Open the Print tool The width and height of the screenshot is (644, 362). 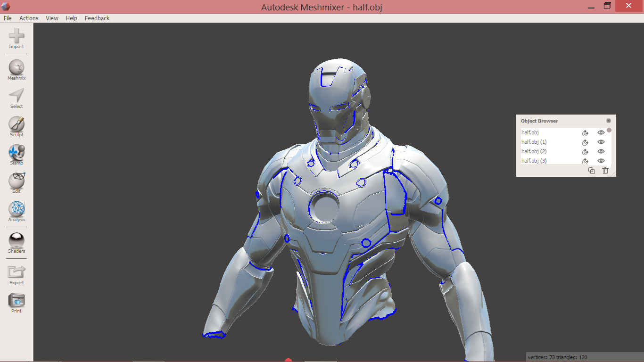pos(17,303)
